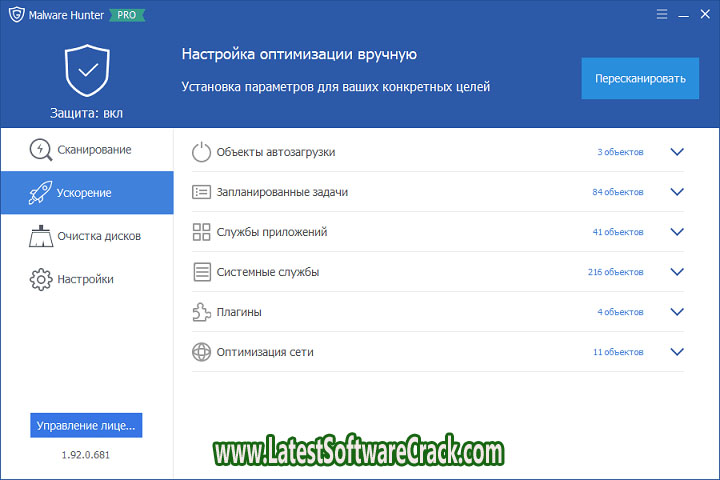Click the Очистка дисков broom icon
Screen dimensions: 720x480
point(41,236)
